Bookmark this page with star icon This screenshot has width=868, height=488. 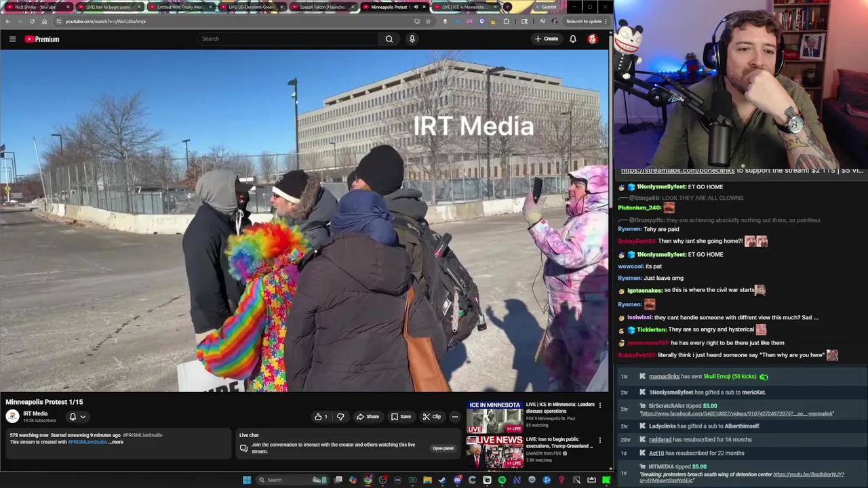[428, 21]
